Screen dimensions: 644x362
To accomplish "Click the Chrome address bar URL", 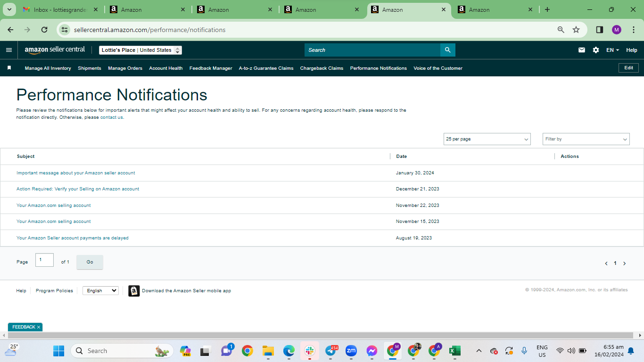I will 150,30.
